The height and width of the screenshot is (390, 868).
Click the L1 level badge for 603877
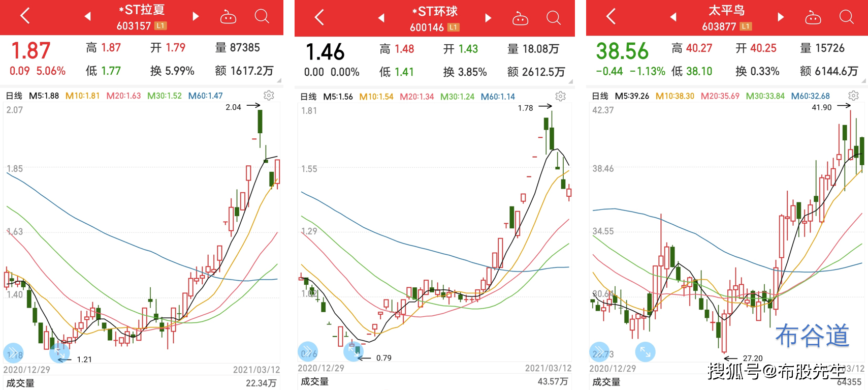746,26
